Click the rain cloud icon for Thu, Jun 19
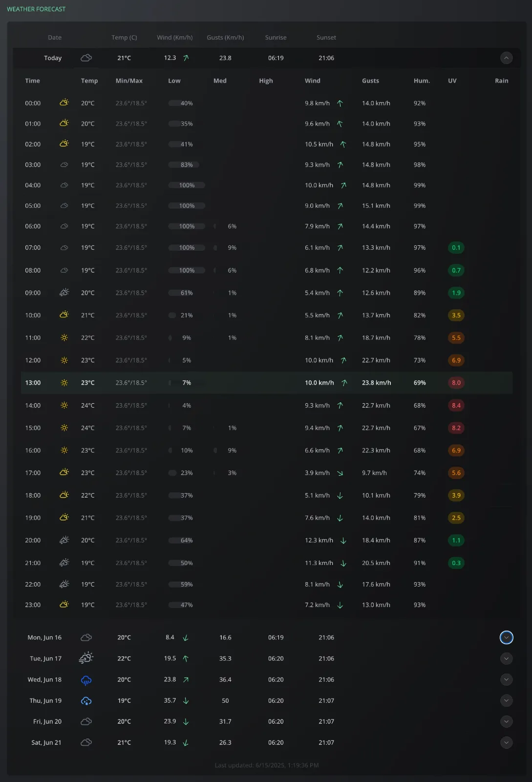Image resolution: width=532 pixels, height=782 pixels. [x=86, y=701]
